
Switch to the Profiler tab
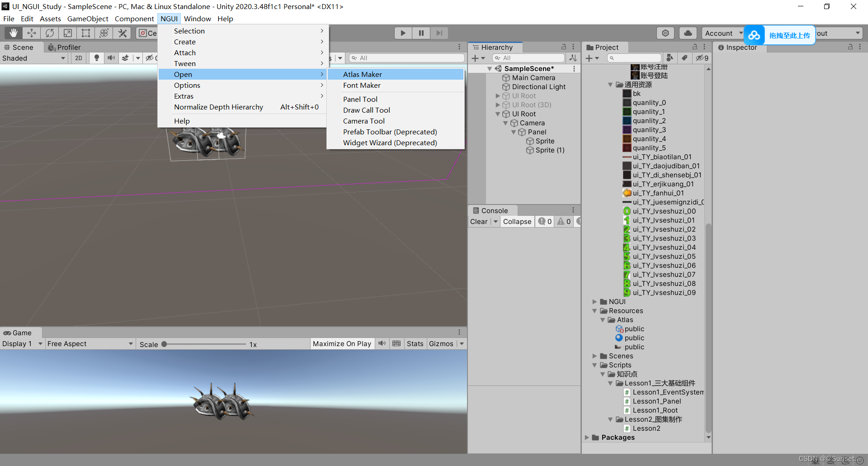64,47
